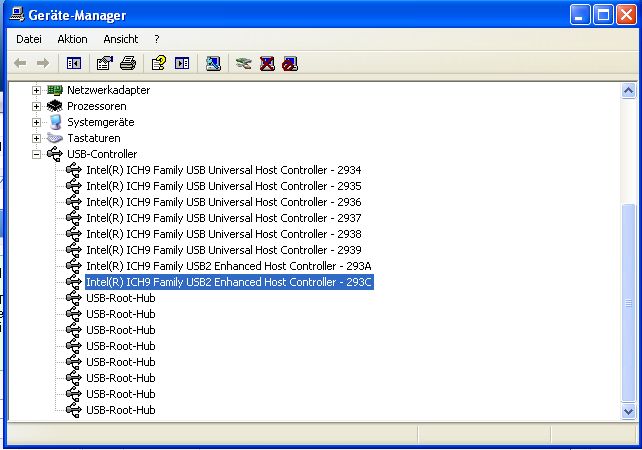Select the Prozessoren label

click(97, 106)
